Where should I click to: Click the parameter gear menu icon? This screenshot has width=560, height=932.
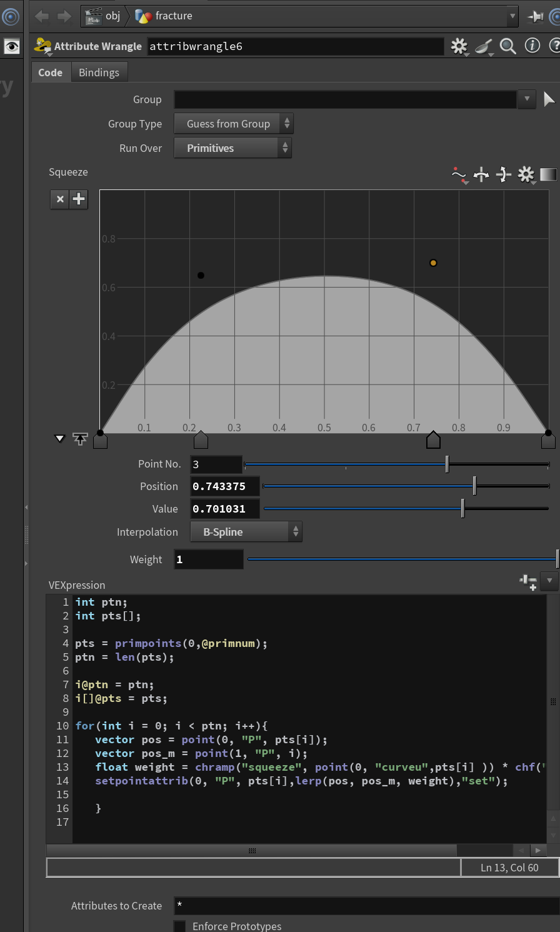[459, 46]
